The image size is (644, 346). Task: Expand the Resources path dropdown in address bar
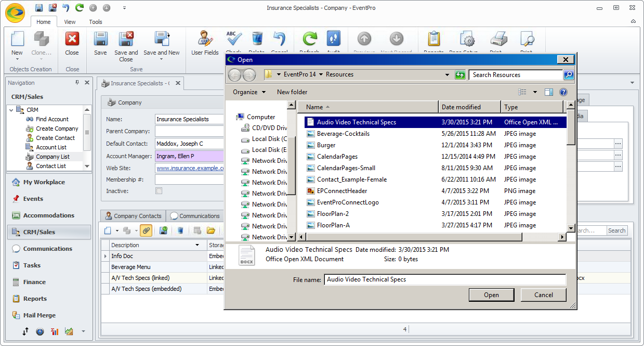pyautogui.click(x=447, y=74)
